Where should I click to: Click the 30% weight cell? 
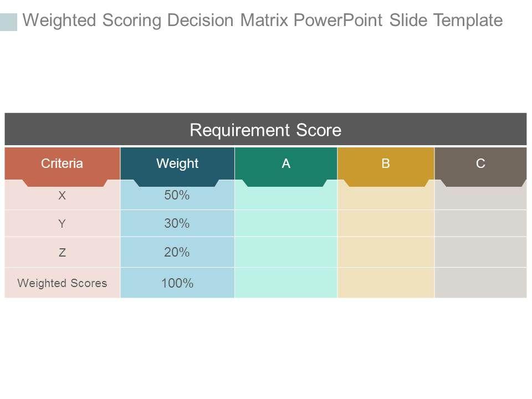tap(177, 224)
